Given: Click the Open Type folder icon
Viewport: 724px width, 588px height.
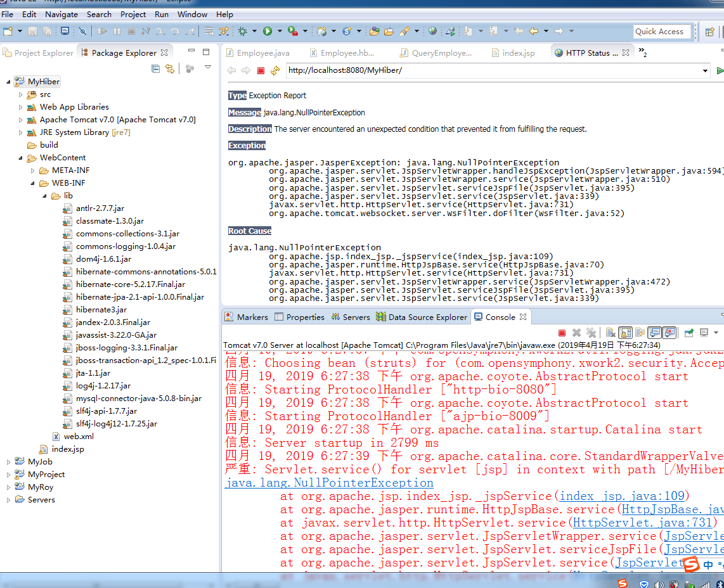Looking at the screenshot, I should (x=375, y=32).
